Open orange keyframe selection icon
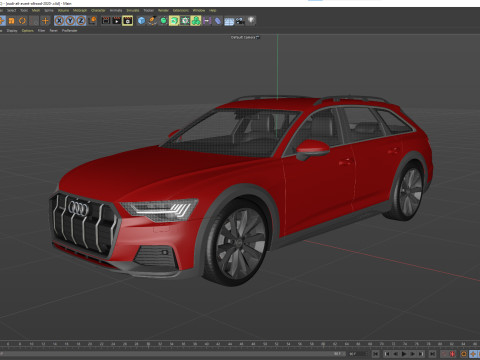Screen dimensions: 480x360 pos(464,354)
